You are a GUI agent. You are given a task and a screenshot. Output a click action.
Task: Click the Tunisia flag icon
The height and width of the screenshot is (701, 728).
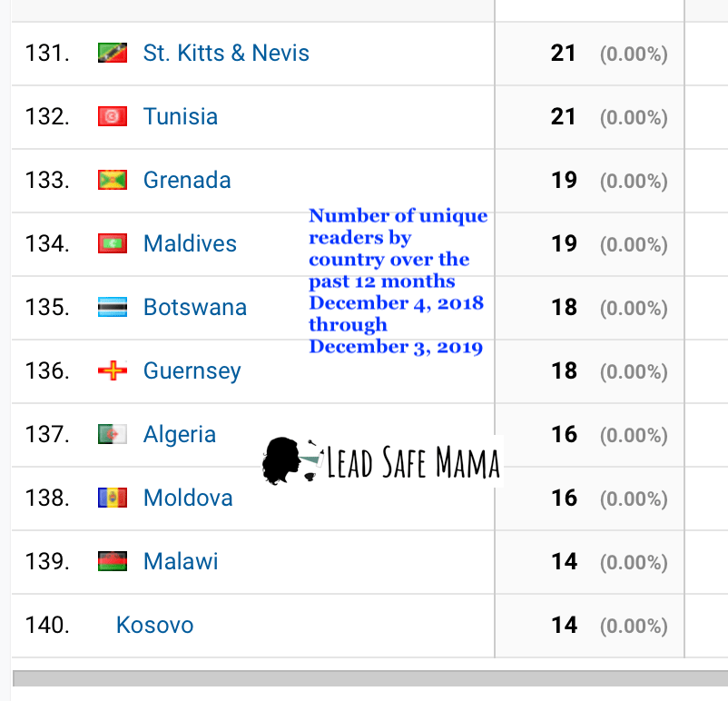[113, 117]
